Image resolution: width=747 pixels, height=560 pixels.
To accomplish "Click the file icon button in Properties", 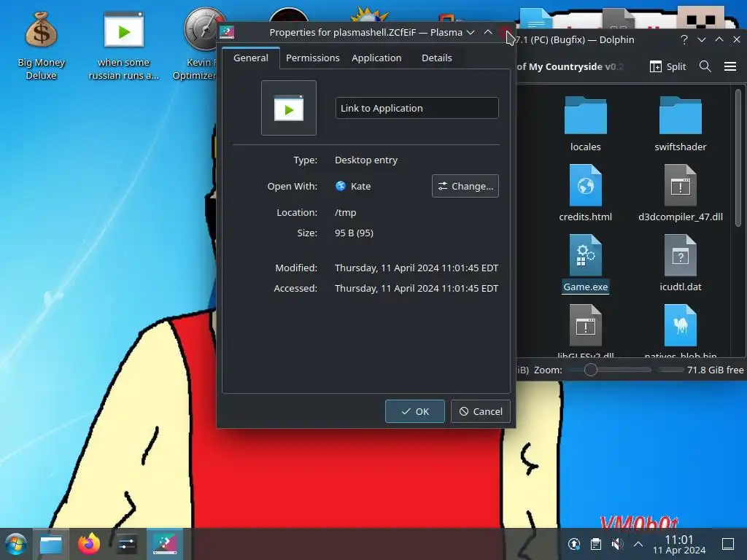I will 289,108.
